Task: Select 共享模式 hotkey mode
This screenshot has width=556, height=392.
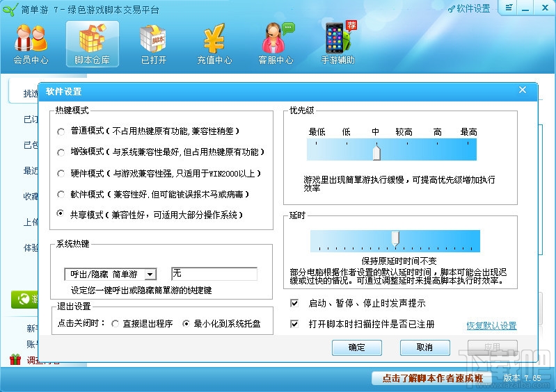Action: (x=61, y=213)
